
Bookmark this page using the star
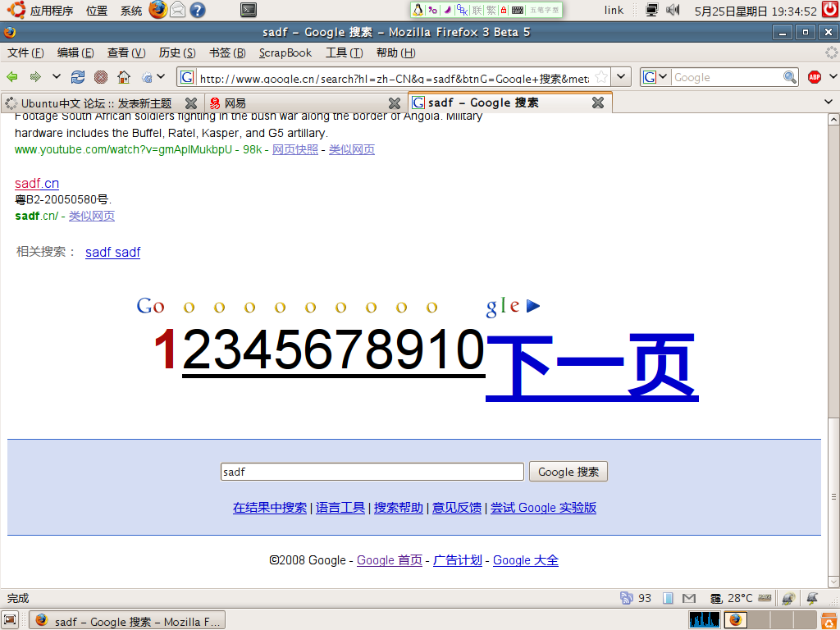601,77
